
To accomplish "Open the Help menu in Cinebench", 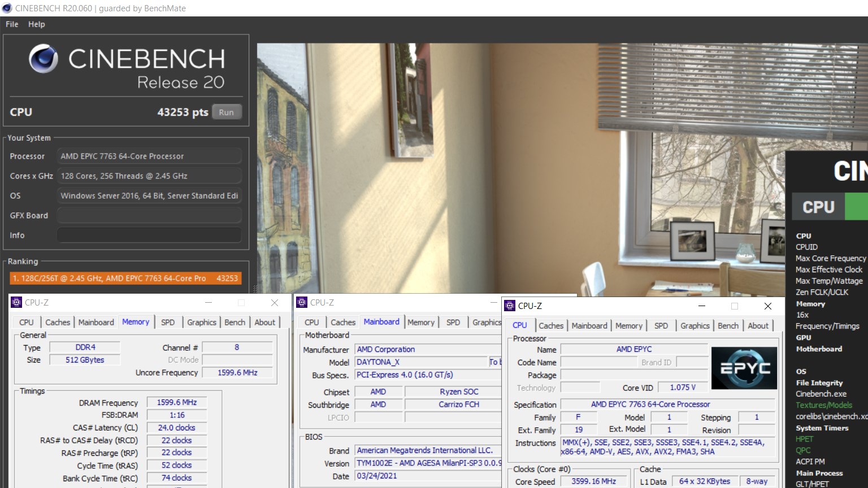I will click(37, 24).
